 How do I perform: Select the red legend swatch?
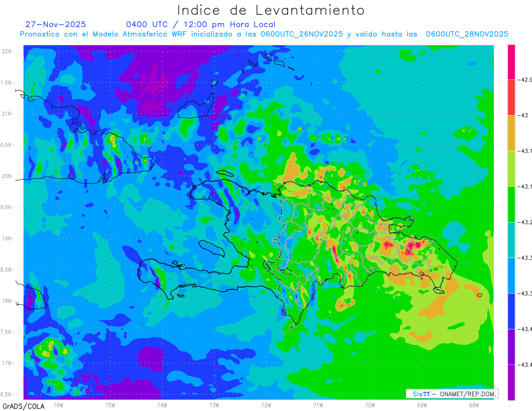[511, 98]
